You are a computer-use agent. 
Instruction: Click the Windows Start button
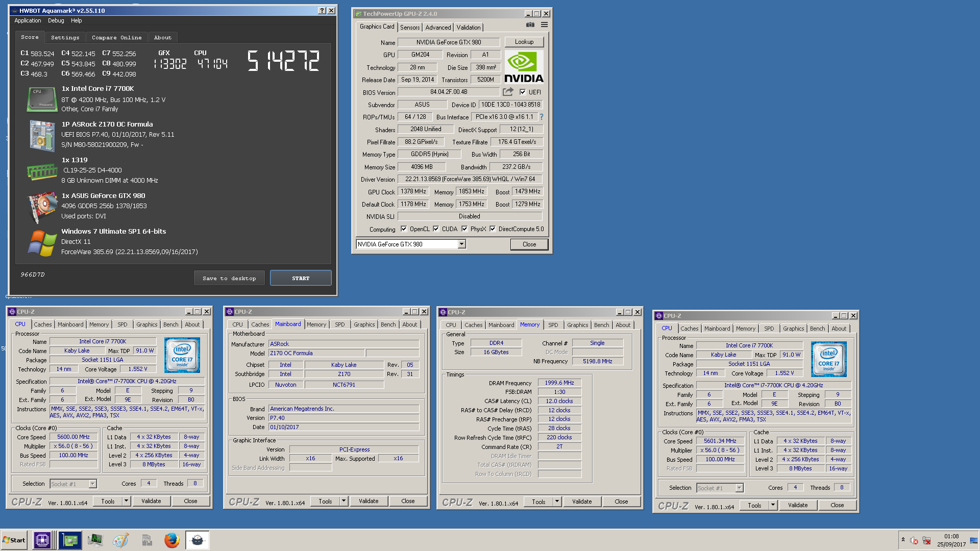click(x=14, y=540)
